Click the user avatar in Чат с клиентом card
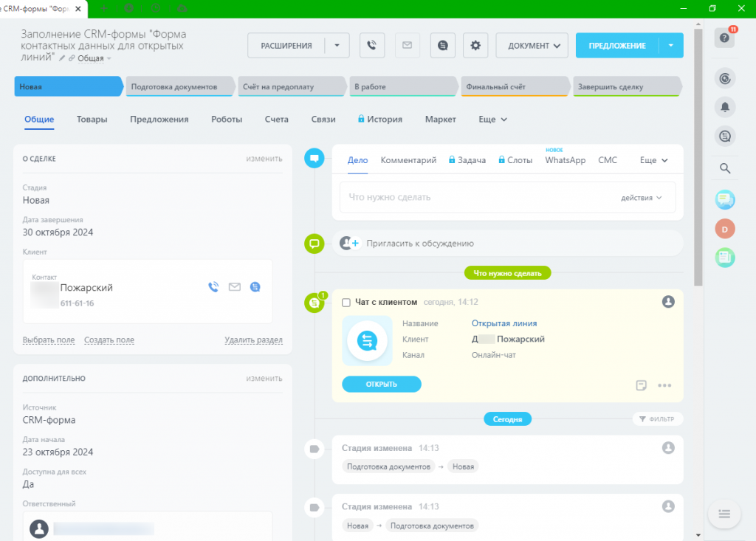Image resolution: width=756 pixels, height=541 pixels. click(668, 302)
